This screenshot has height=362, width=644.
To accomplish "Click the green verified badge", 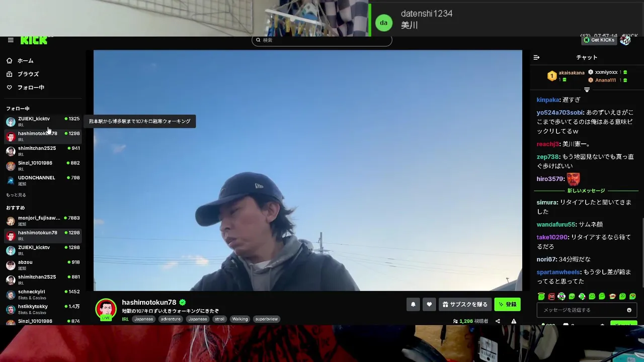I will (x=183, y=302).
